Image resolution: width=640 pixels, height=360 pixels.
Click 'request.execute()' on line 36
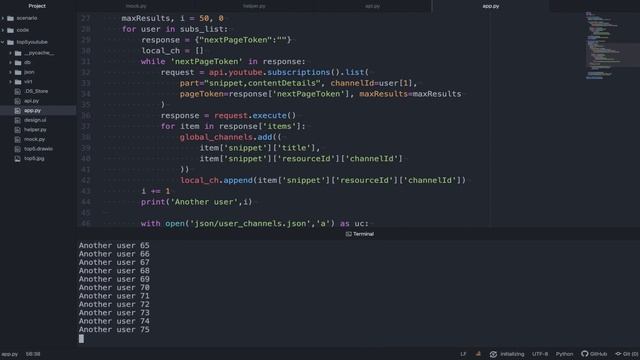point(255,116)
